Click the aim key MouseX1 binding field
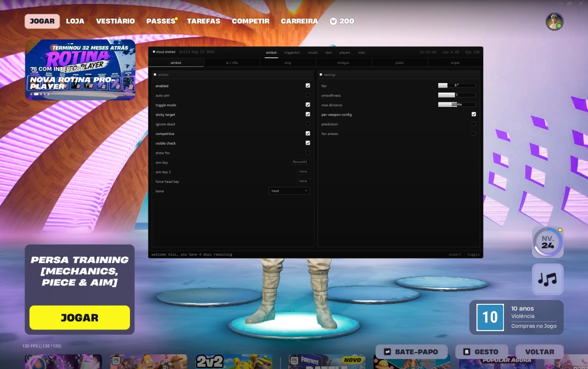This screenshot has width=588, height=369. (x=300, y=162)
